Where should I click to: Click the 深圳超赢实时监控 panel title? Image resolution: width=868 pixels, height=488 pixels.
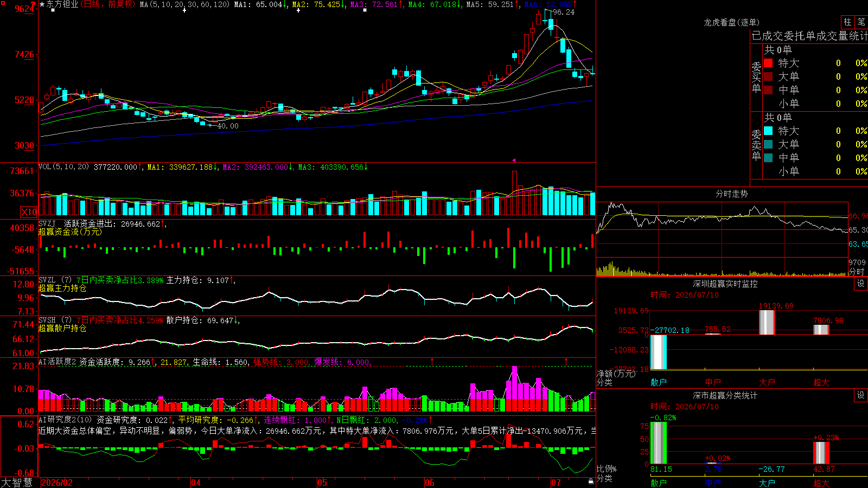coord(725,284)
